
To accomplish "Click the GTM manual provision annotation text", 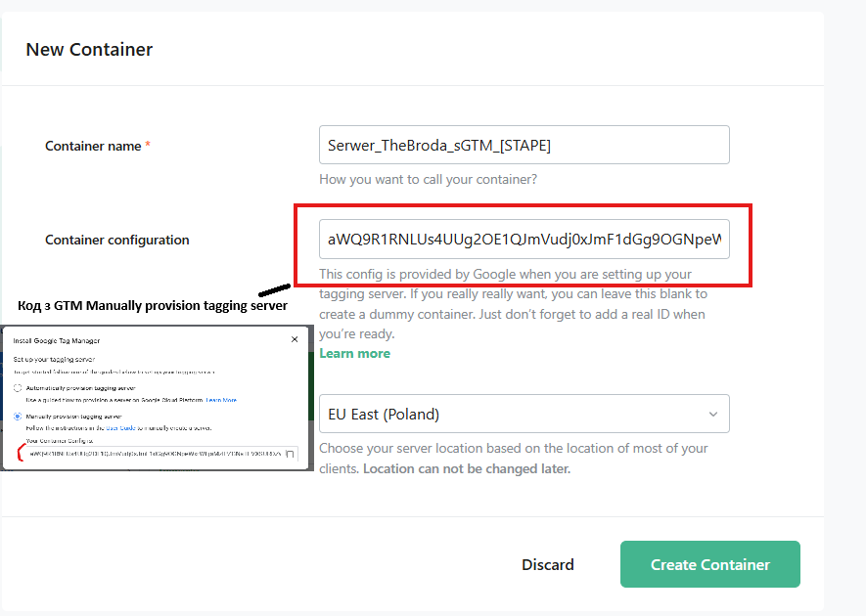I will (153, 306).
